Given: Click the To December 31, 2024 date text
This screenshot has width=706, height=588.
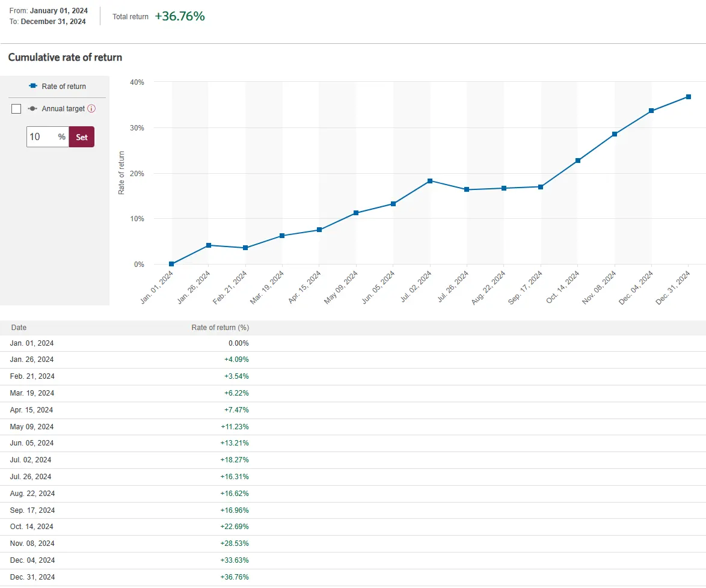Looking at the screenshot, I should 48,21.
